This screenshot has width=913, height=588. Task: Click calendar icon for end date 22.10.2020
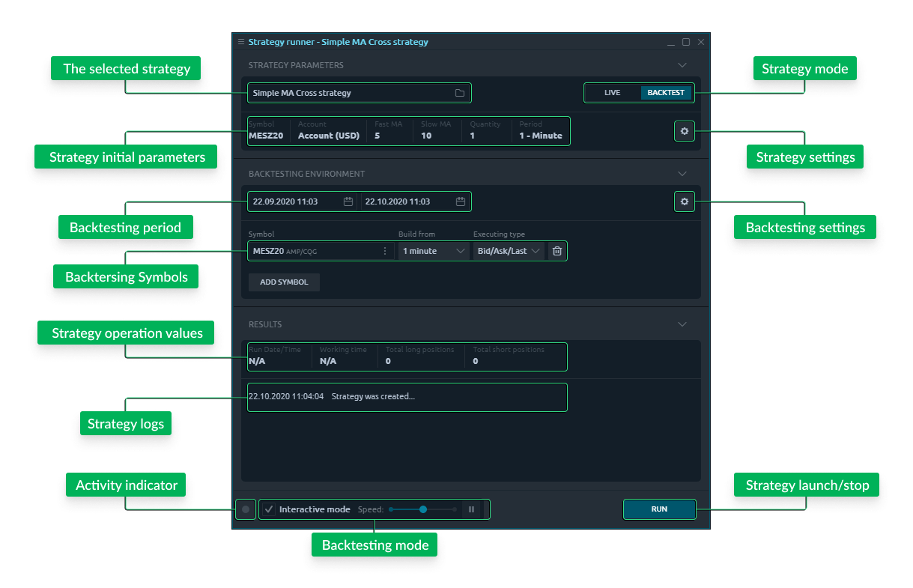[461, 201]
